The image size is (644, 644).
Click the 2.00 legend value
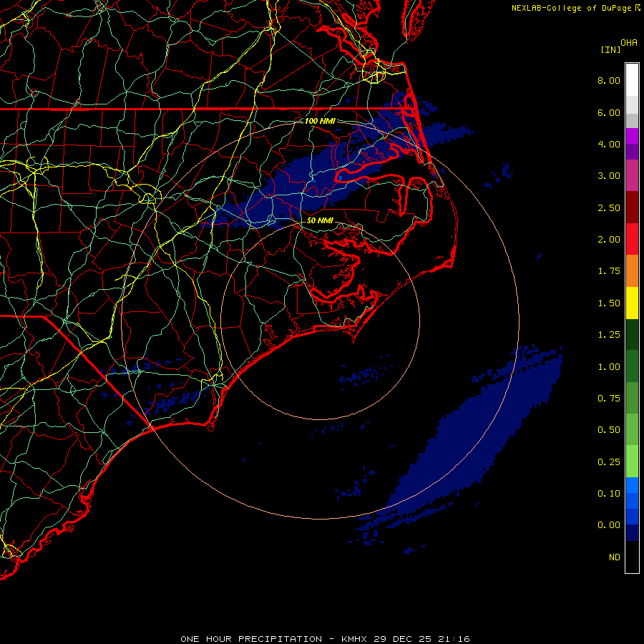pyautogui.click(x=609, y=240)
